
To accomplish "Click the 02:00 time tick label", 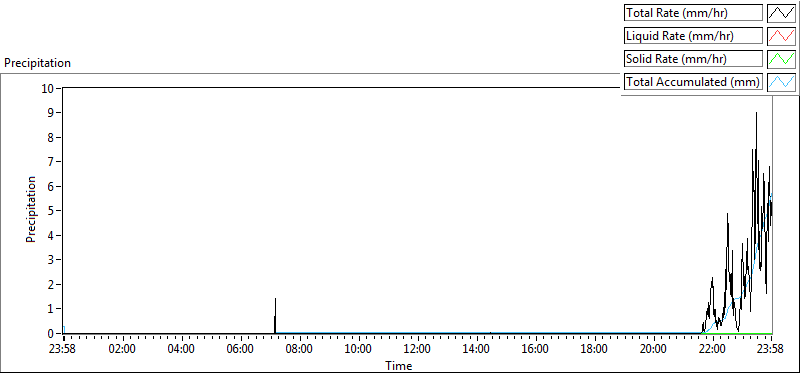I will pos(123,350).
